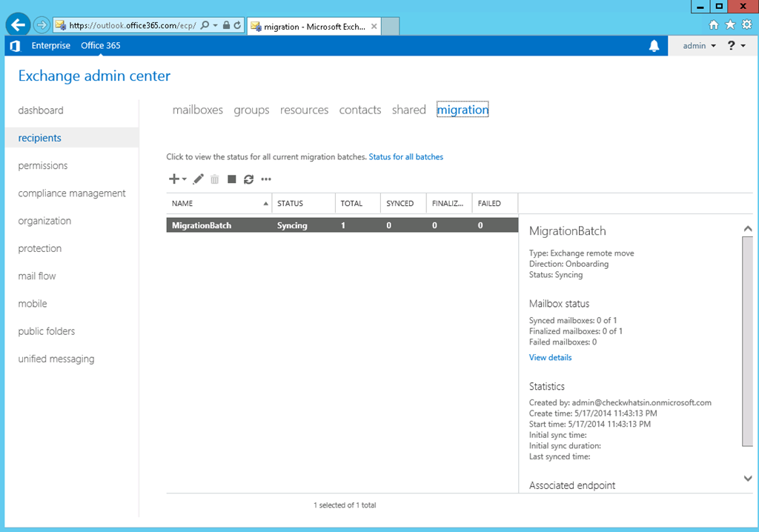This screenshot has width=759, height=532.
Task: Switch to the shared tab
Action: 409,110
